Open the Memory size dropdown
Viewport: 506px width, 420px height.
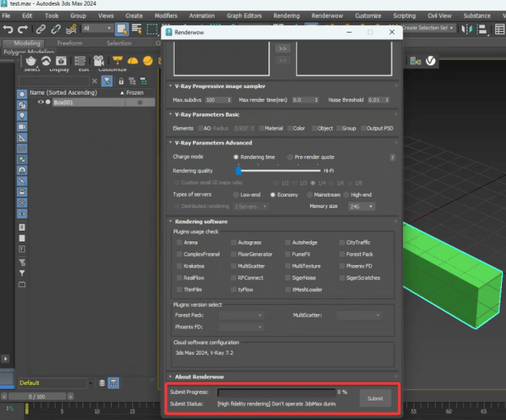pos(362,206)
